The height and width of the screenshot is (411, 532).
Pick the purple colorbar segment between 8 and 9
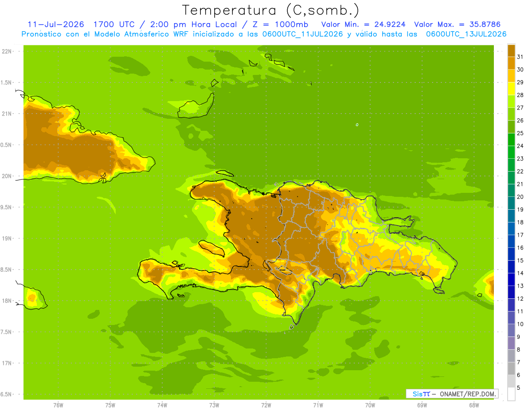click(x=511, y=343)
